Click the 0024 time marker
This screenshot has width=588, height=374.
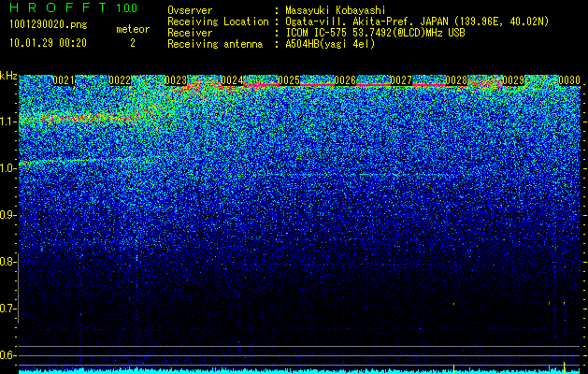tap(232, 80)
